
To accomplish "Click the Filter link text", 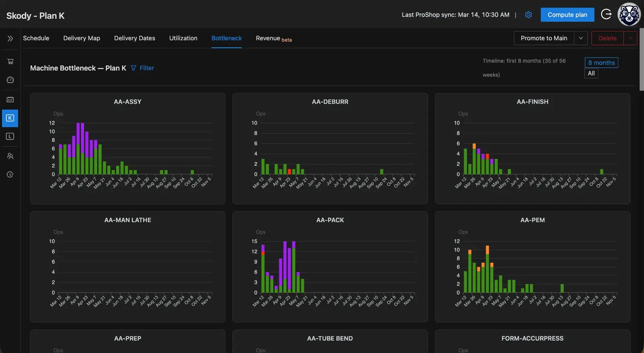I will (x=147, y=68).
